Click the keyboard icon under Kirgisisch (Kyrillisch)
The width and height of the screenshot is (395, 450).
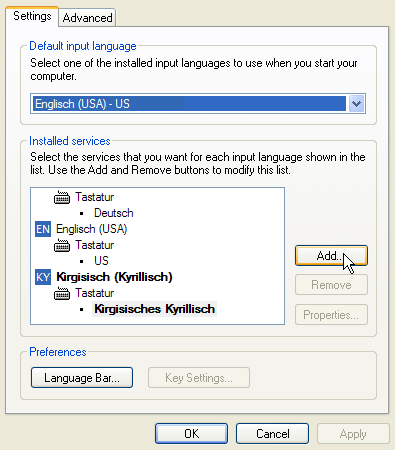(62, 293)
